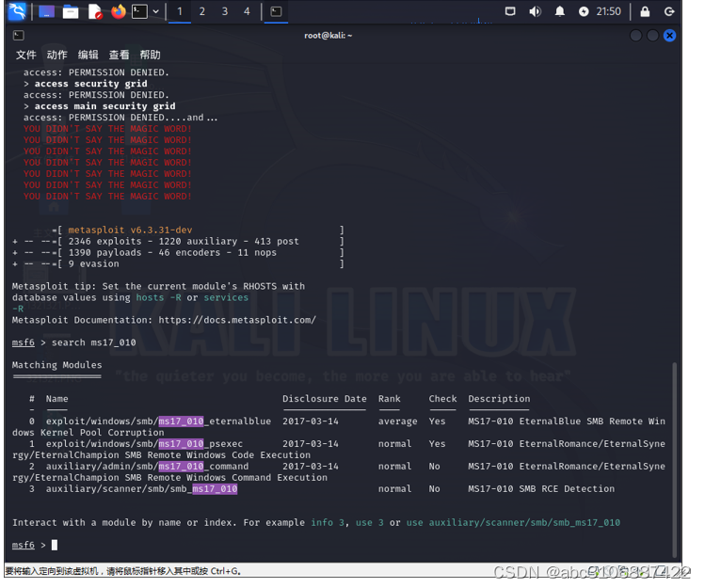Switch to workspace 4
The image size is (705, 588).
coord(247,11)
